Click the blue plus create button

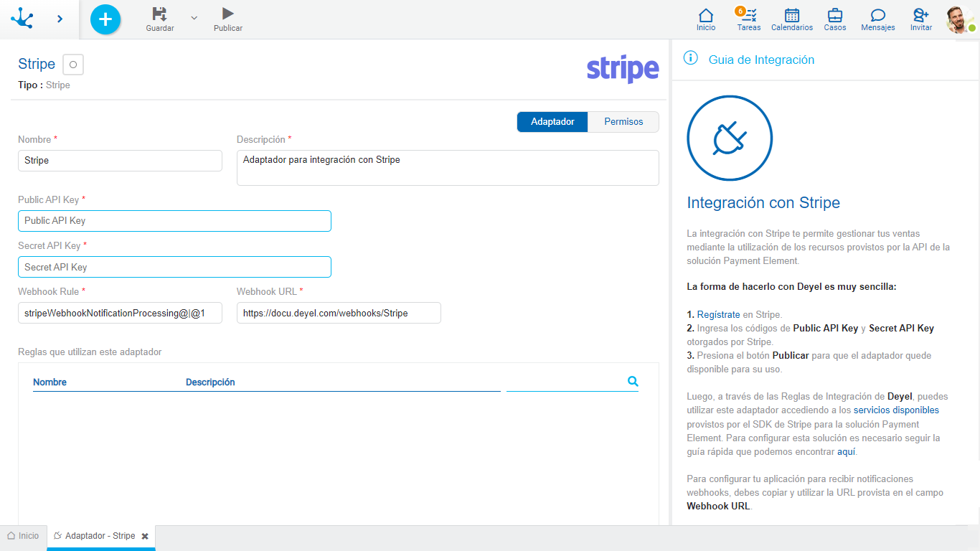point(105,19)
